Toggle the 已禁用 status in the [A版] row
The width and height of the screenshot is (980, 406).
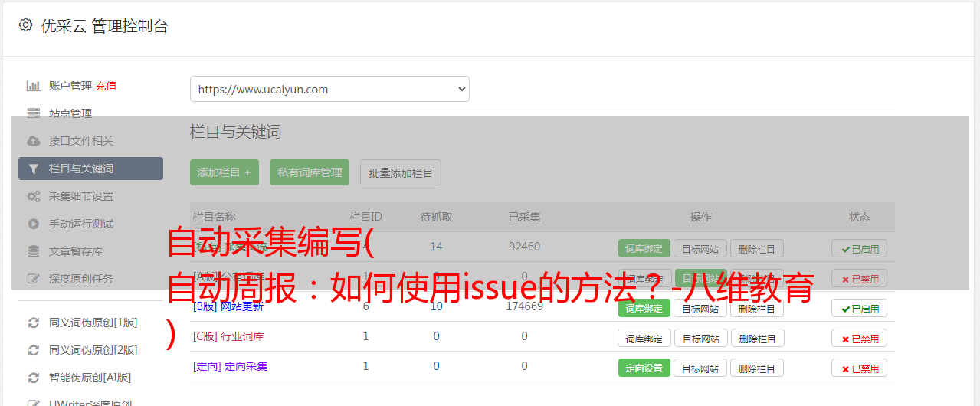click(x=860, y=279)
